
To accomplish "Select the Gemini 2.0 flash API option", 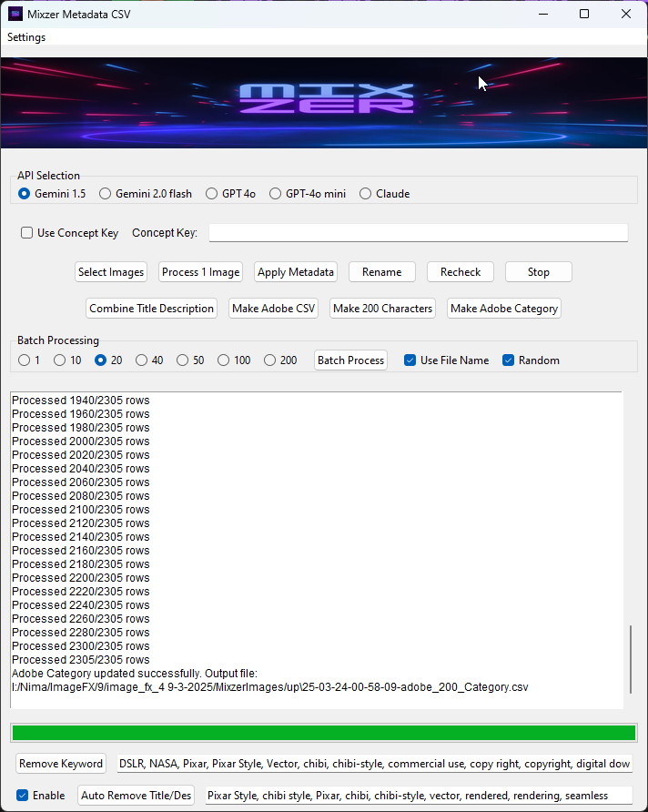I will [106, 194].
